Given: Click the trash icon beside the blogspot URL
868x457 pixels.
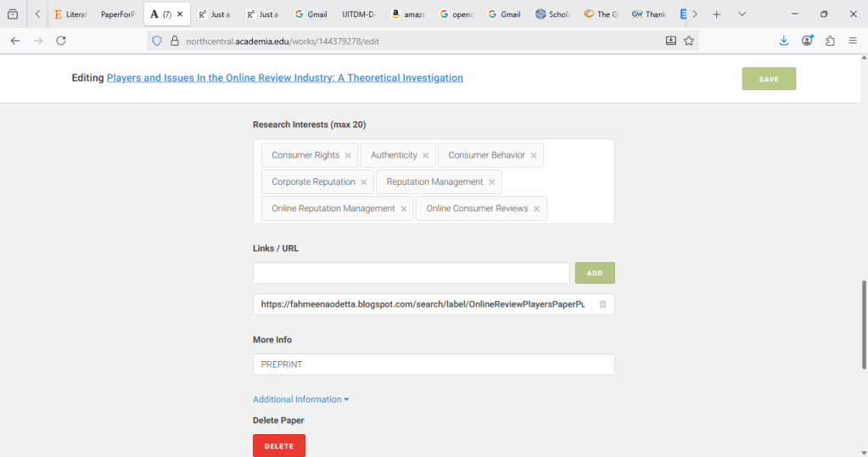Looking at the screenshot, I should 602,304.
